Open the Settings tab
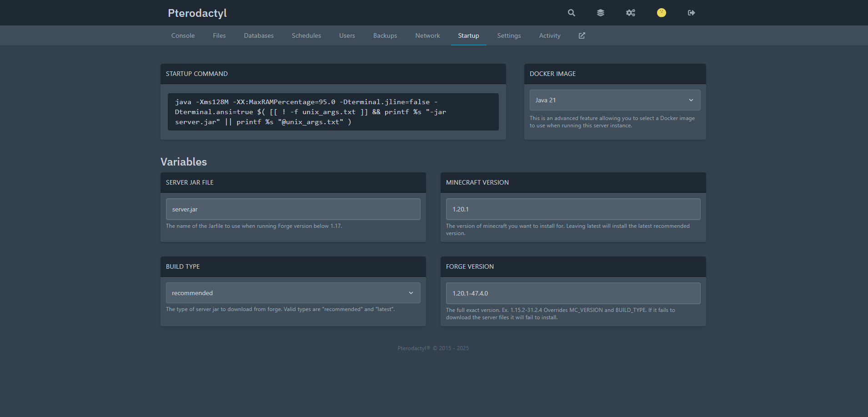Viewport: 868px width, 417px height. click(x=509, y=35)
